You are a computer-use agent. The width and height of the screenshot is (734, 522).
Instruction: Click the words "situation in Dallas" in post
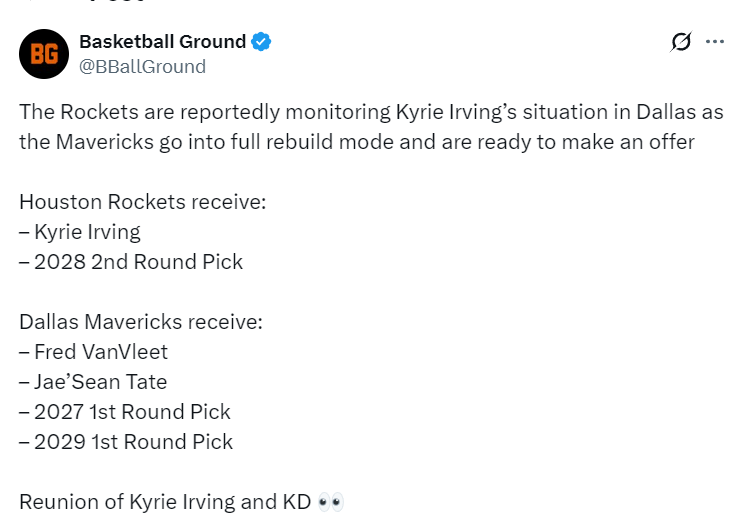pyautogui.click(x=601, y=112)
